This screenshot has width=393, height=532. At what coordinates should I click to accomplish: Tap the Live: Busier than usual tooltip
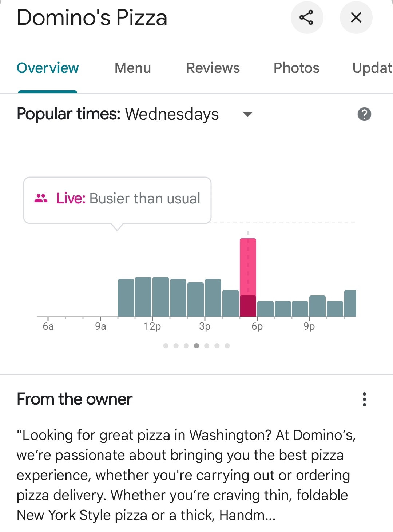point(117,200)
